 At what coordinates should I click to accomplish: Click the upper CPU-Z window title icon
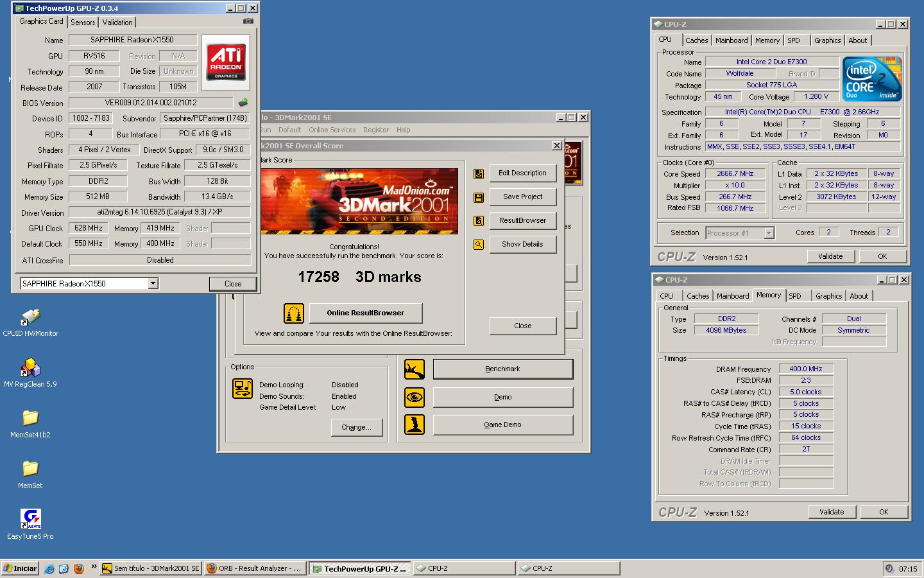tap(658, 24)
